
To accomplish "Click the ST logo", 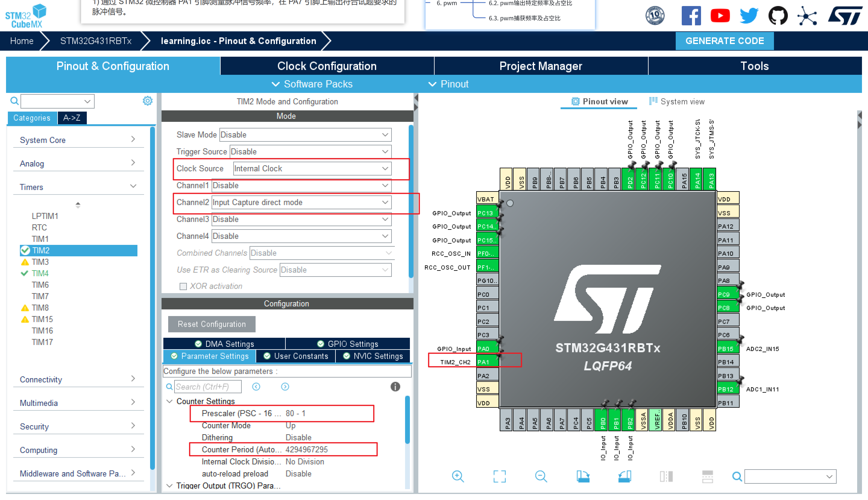I will [845, 16].
